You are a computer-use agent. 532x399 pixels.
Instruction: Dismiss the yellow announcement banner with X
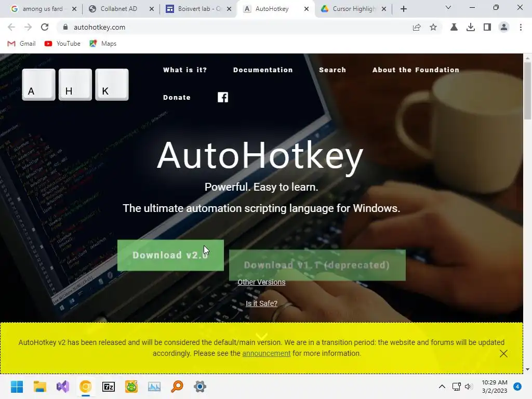pyautogui.click(x=503, y=353)
